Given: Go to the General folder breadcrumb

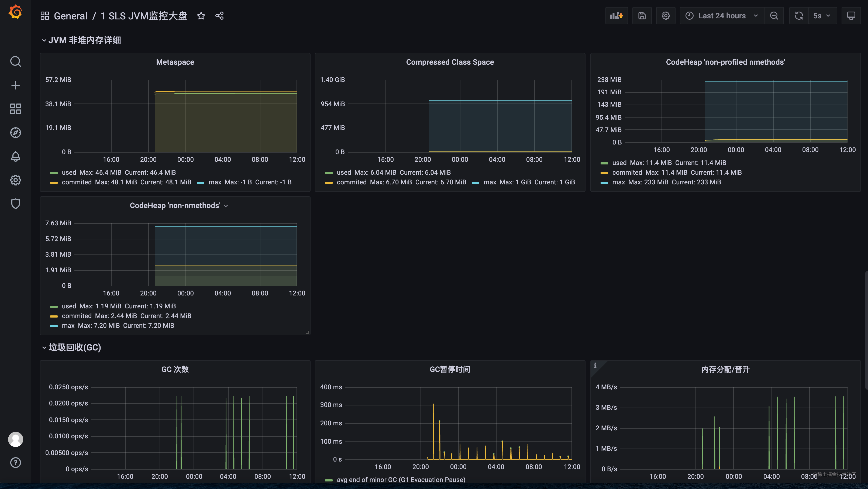Looking at the screenshot, I should [70, 16].
